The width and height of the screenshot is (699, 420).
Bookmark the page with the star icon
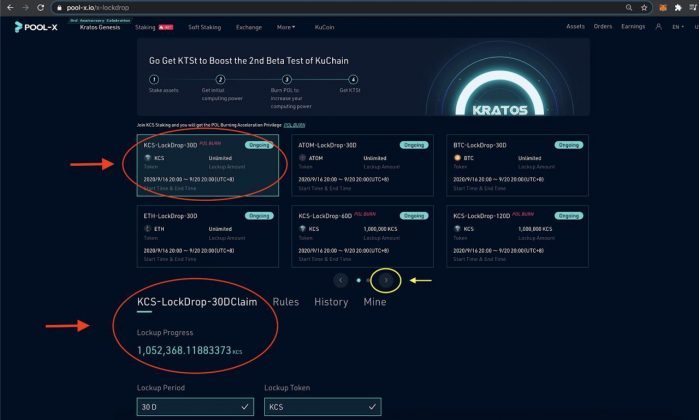[644, 8]
